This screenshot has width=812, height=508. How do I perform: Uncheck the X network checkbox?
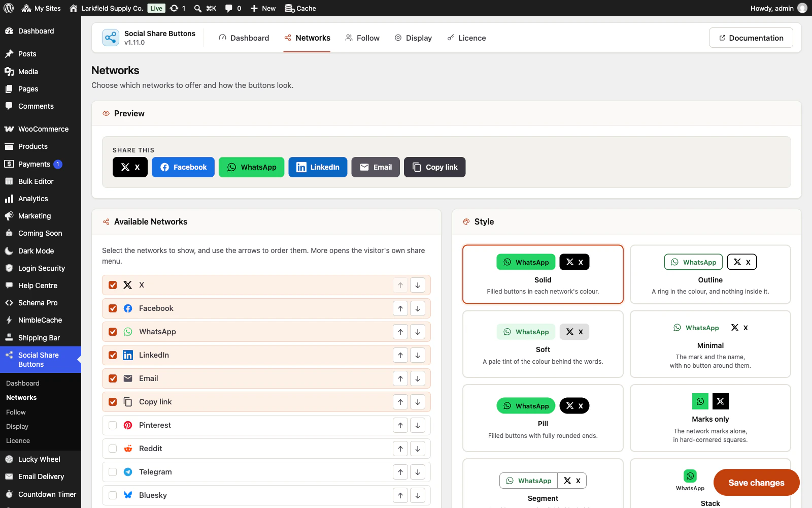click(113, 285)
